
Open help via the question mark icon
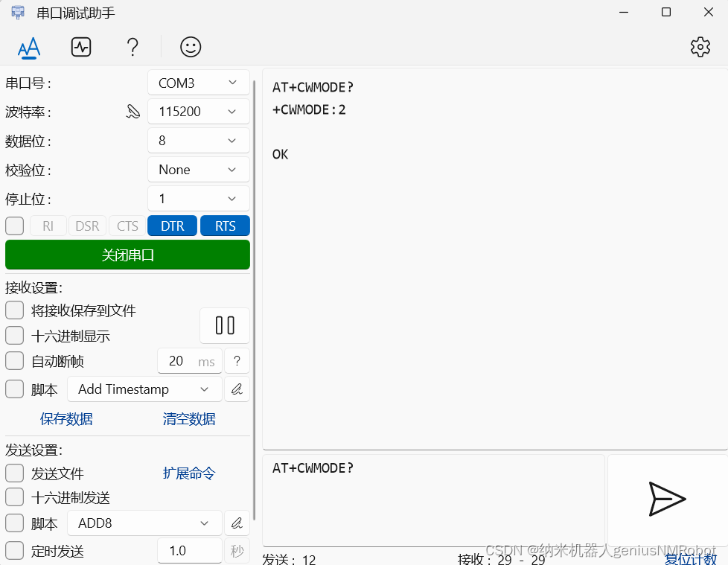[132, 48]
